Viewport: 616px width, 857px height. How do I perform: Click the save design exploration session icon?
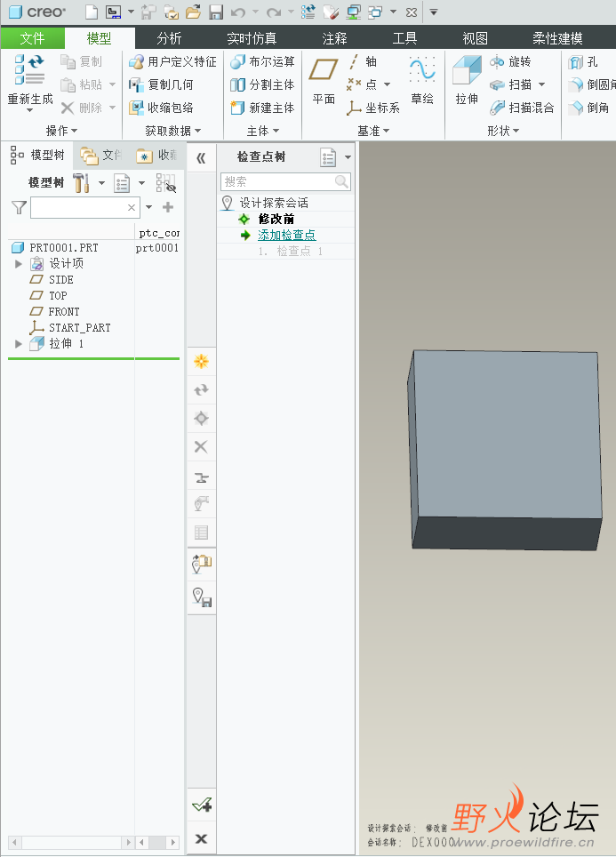coord(202,597)
